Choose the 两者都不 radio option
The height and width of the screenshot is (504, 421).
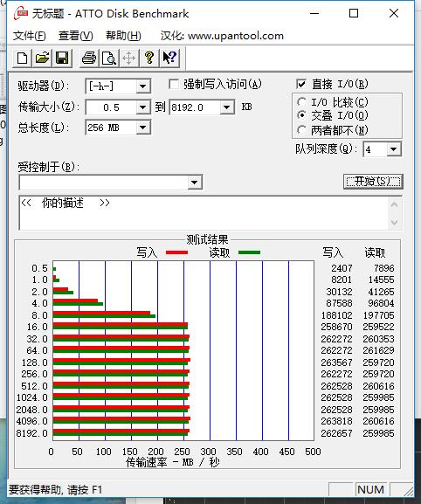301,130
